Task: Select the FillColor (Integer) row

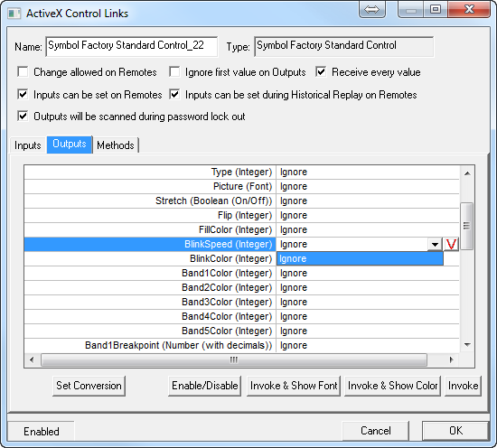Action: click(x=241, y=229)
